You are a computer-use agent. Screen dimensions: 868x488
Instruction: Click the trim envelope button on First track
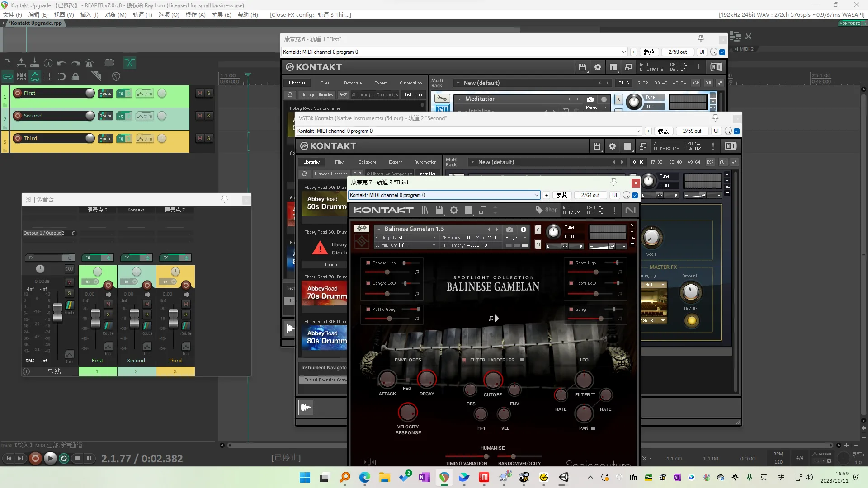145,94
